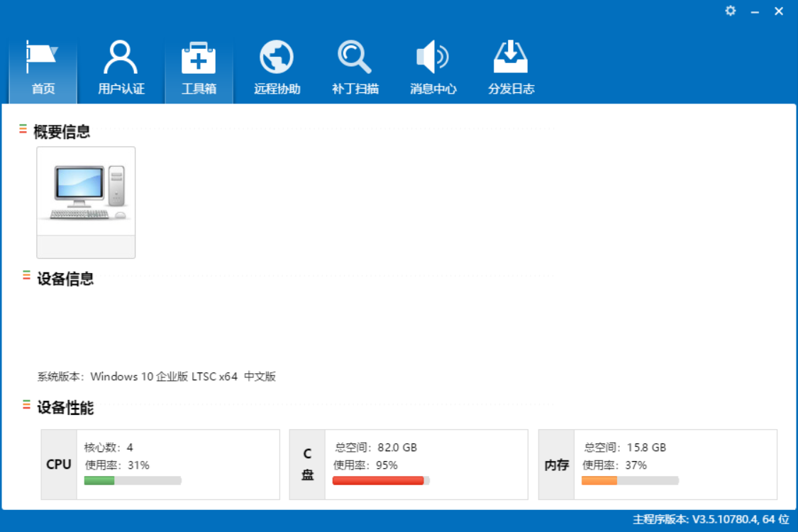Screen dimensions: 798x532
Task: Click the 使用率: 37% text
Action: click(x=614, y=465)
